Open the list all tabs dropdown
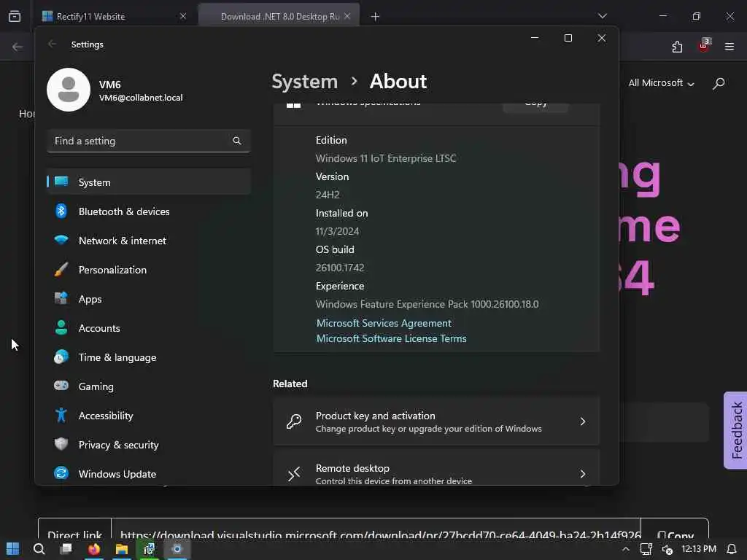 point(603,16)
